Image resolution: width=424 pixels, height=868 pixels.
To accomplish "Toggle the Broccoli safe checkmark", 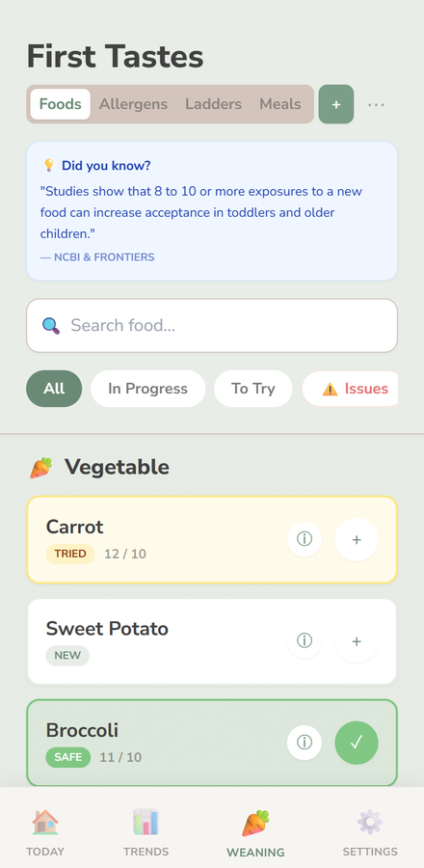I will [357, 743].
